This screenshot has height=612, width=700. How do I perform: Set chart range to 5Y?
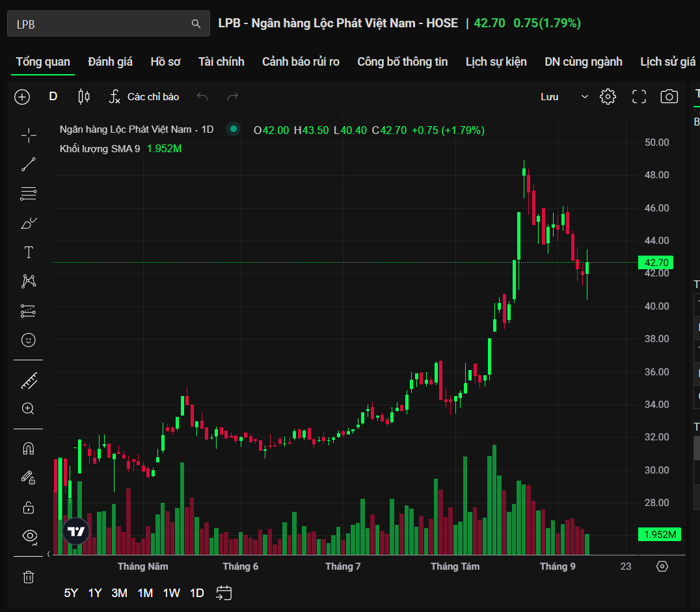tap(71, 592)
